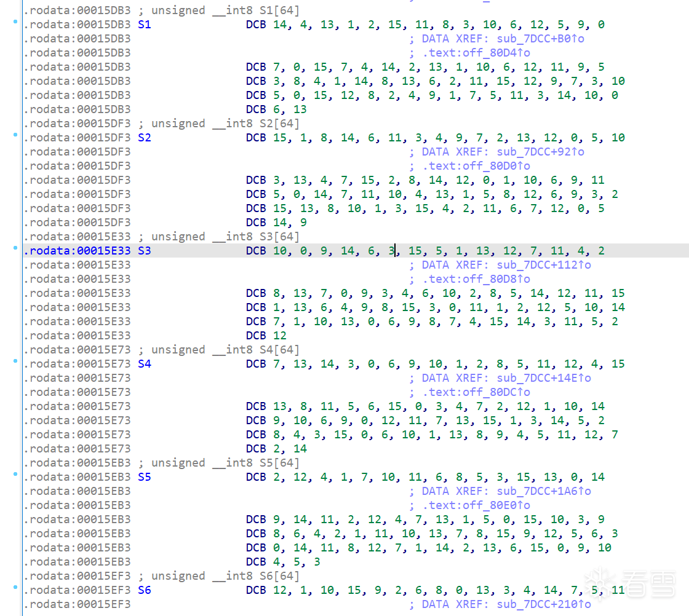Click the 'DCB 2, 14' data line
The image size is (689, 616).
point(276,449)
